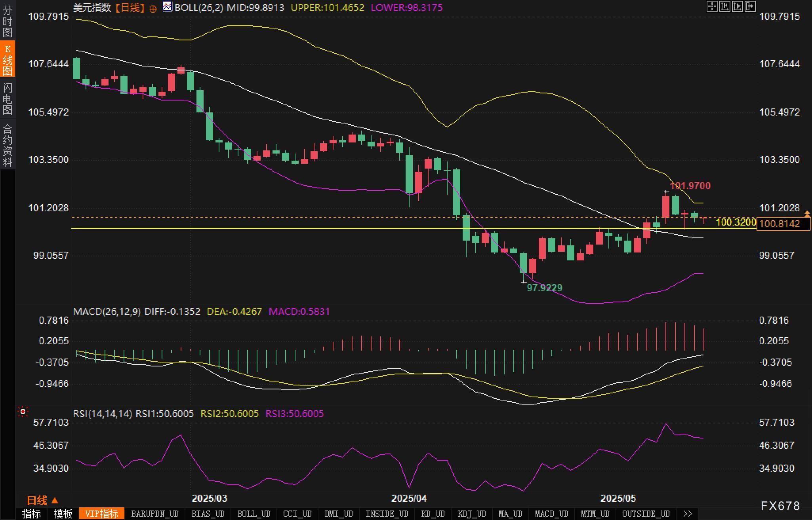Click the second chart layout icon
The width and height of the screenshot is (812, 520).
tap(724, 6)
